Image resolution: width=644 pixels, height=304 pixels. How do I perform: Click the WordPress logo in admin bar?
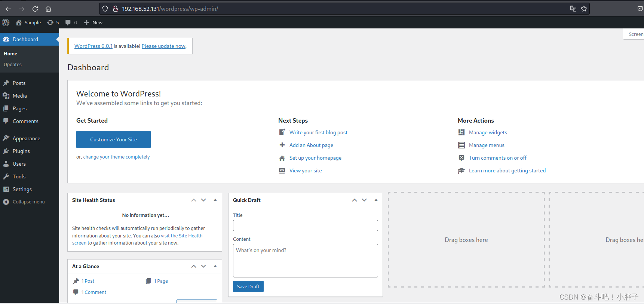(x=6, y=22)
